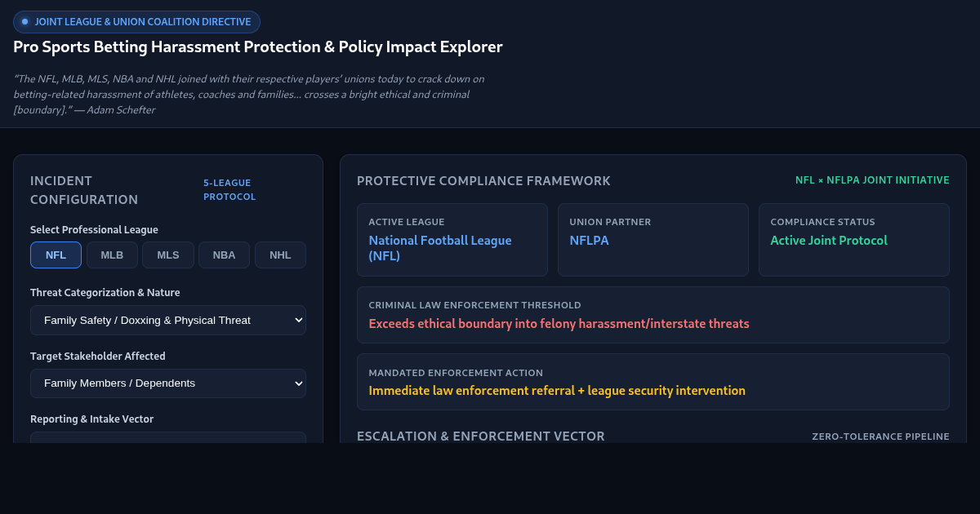Click the Active Joint Protocol status
Image resolution: width=980 pixels, height=514 pixels.
point(829,241)
